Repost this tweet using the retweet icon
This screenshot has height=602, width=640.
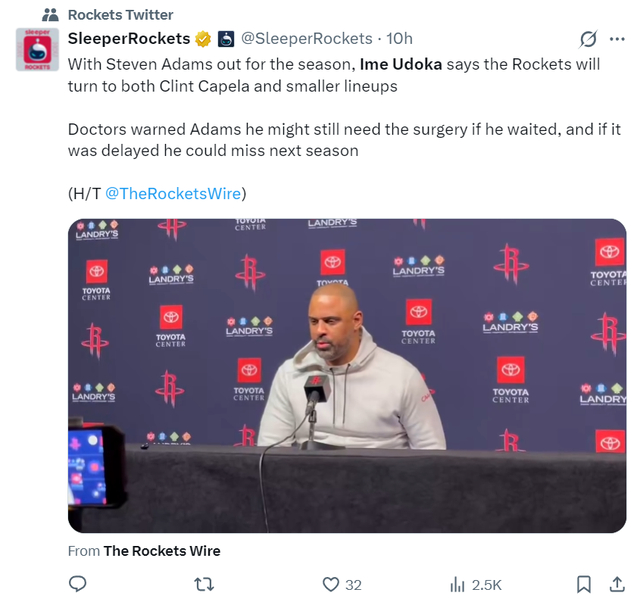204,584
